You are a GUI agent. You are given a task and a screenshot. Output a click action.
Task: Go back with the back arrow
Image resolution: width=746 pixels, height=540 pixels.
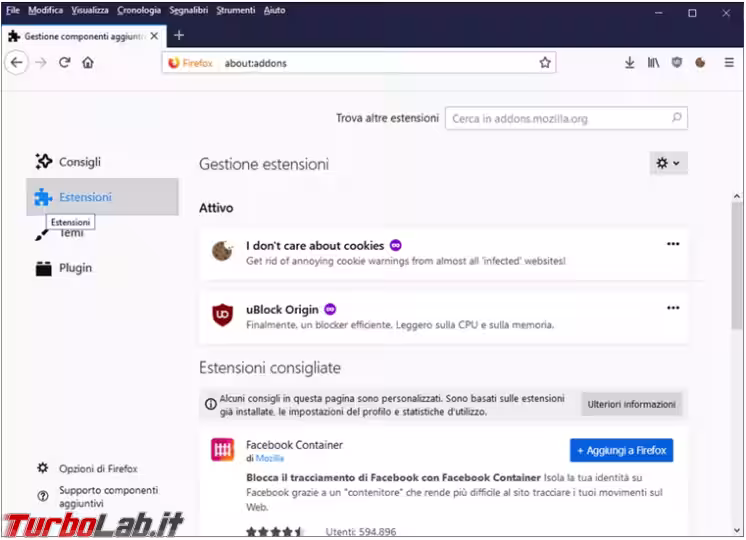pos(17,63)
